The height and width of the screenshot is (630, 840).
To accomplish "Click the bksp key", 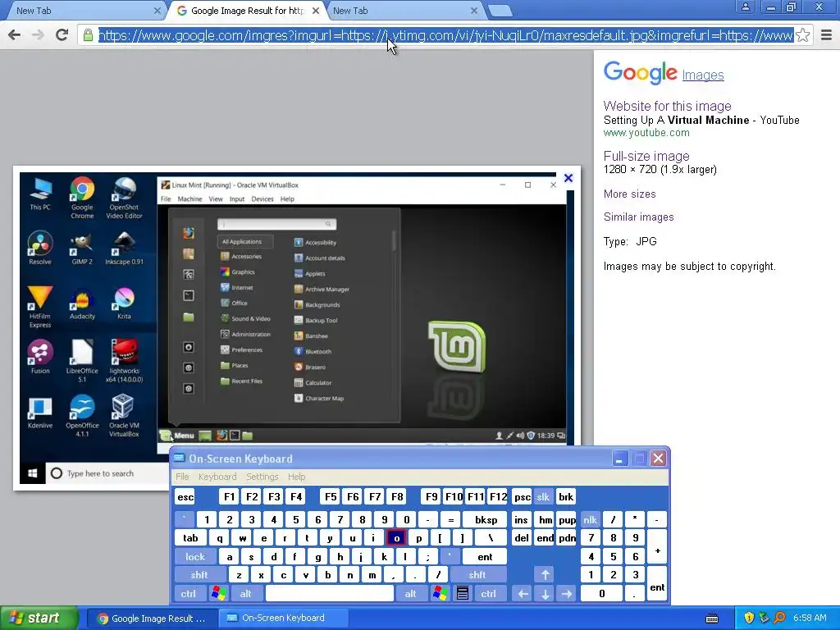I will point(486,519).
